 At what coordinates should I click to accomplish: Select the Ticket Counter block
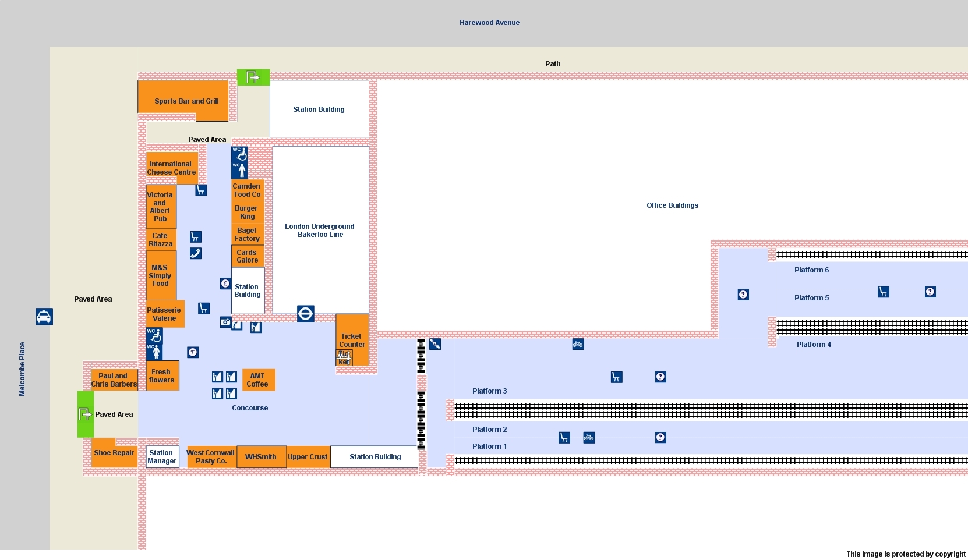click(351, 340)
